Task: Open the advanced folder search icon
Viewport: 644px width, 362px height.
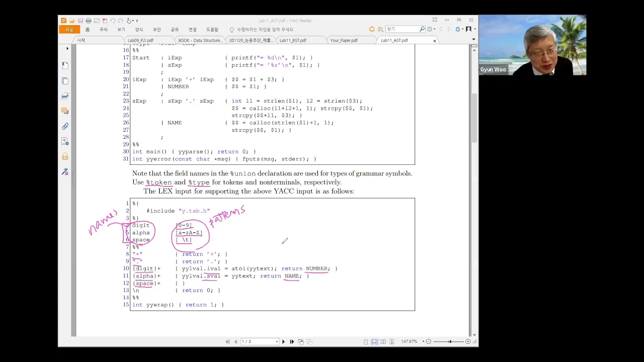Action: [x=380, y=29]
